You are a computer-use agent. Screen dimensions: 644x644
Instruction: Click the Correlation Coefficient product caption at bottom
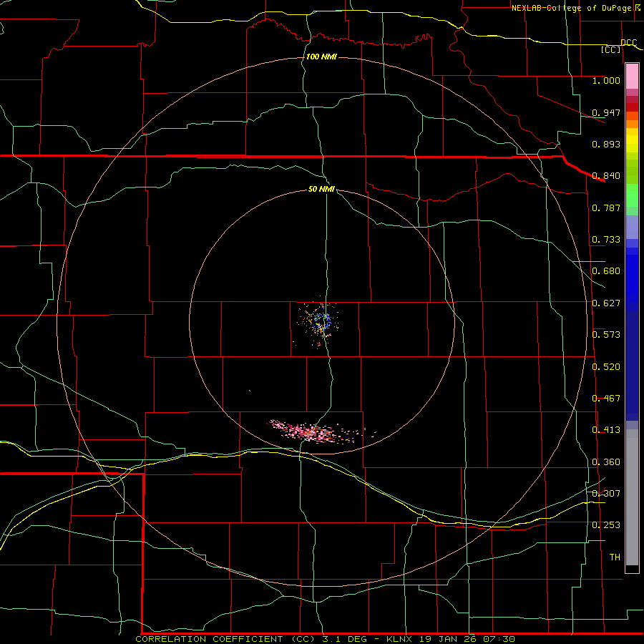click(326, 639)
